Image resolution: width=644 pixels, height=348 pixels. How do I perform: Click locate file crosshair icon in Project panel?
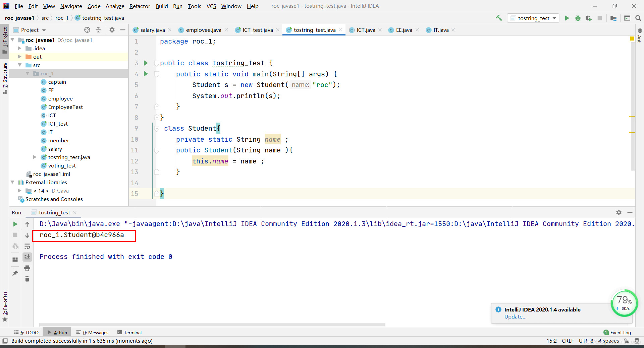tap(87, 30)
